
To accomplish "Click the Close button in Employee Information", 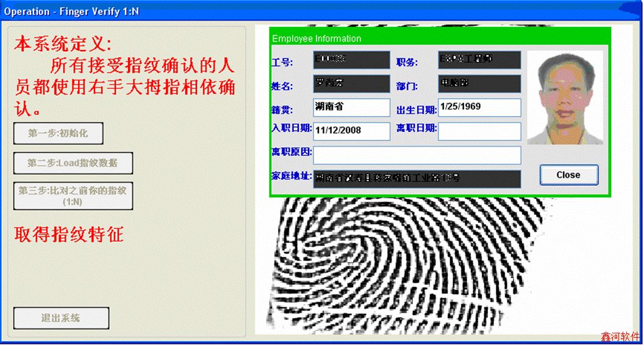I will tap(569, 175).
